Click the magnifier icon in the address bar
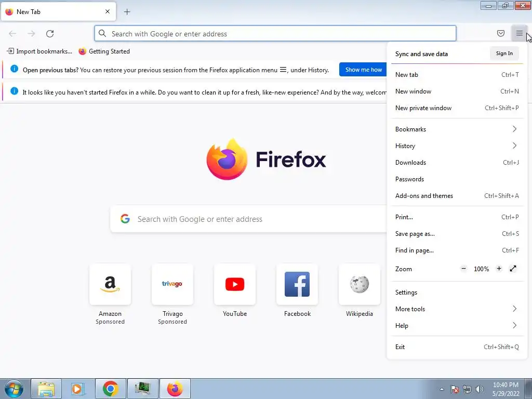This screenshot has height=399, width=532. (102, 33)
